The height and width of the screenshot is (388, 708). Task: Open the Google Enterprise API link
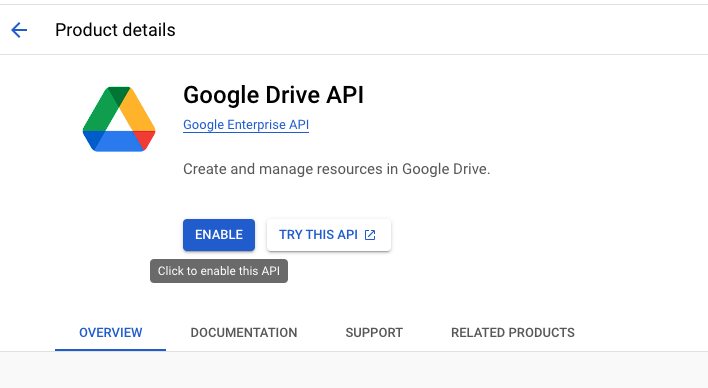[x=246, y=125]
